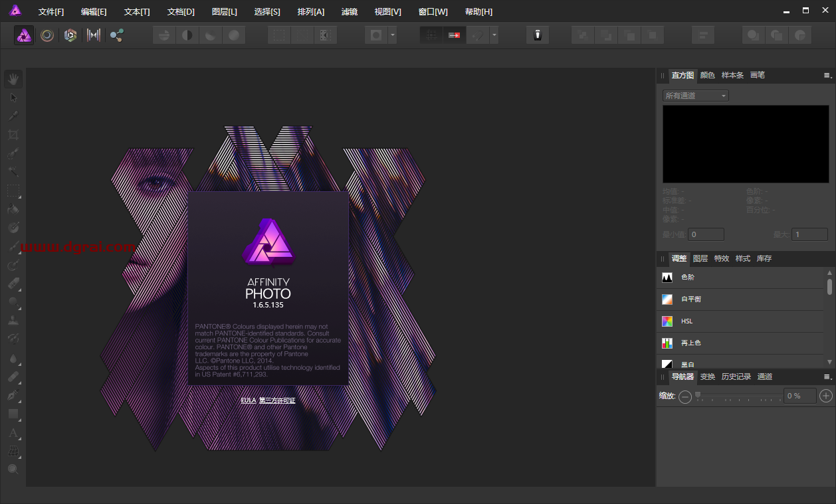Switch to the 通道 tab

(x=765, y=377)
